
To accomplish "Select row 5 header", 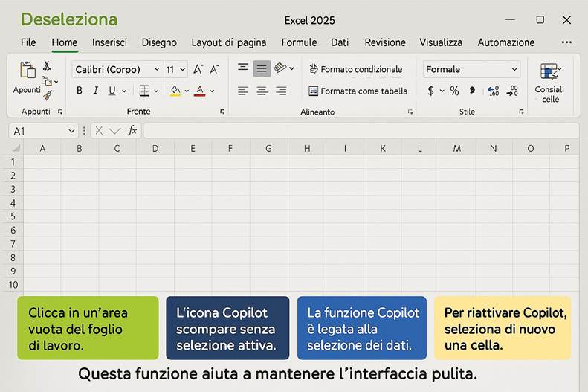I will tap(13, 216).
